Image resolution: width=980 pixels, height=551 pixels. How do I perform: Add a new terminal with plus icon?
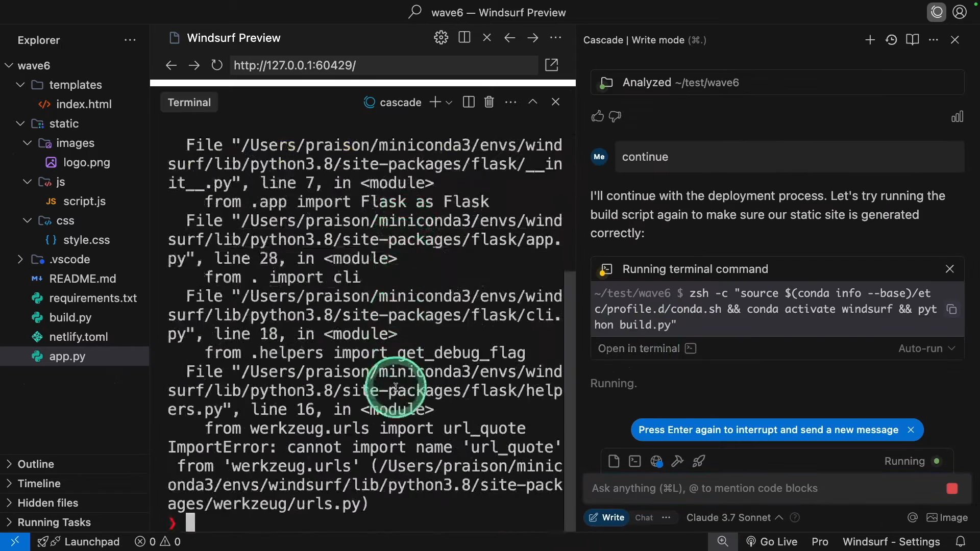[x=435, y=102]
